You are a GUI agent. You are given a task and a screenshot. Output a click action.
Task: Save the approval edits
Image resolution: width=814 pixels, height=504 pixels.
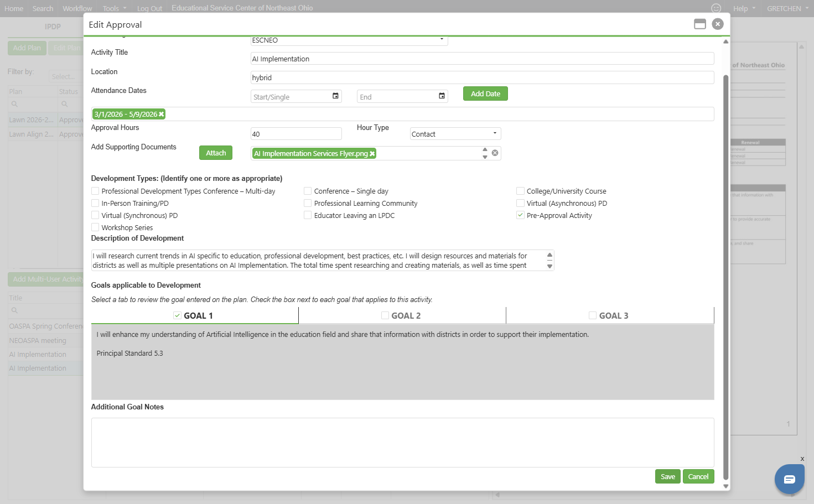point(668,476)
